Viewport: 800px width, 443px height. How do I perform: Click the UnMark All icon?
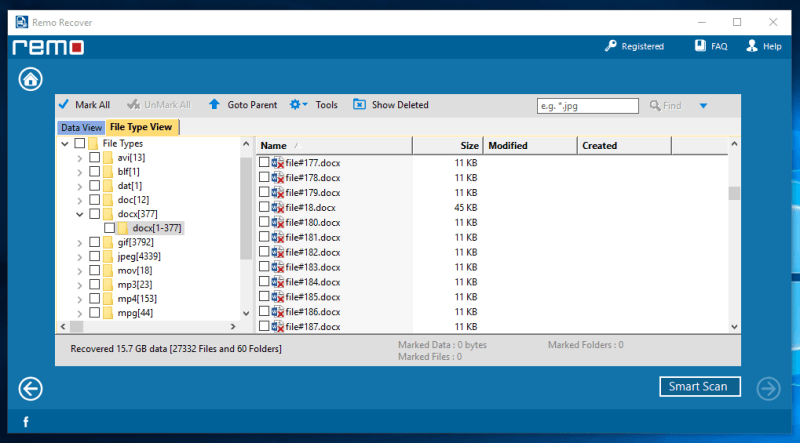pos(133,104)
